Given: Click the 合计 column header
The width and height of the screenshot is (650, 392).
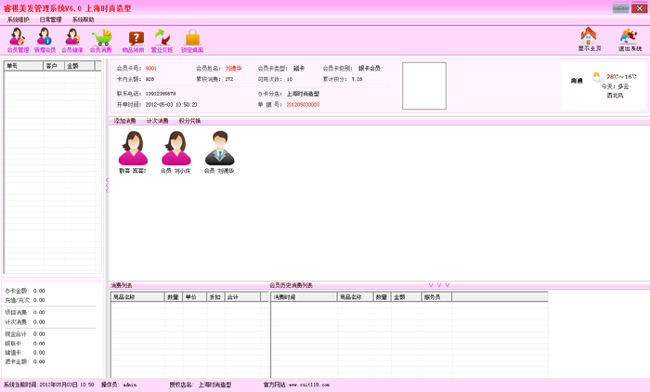Looking at the screenshot, I should point(243,297).
